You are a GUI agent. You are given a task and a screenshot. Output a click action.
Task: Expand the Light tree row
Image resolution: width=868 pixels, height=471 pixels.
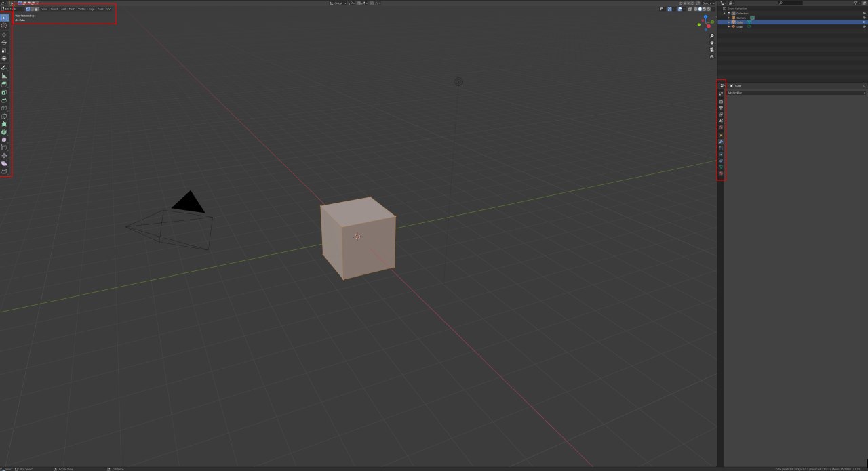point(729,26)
